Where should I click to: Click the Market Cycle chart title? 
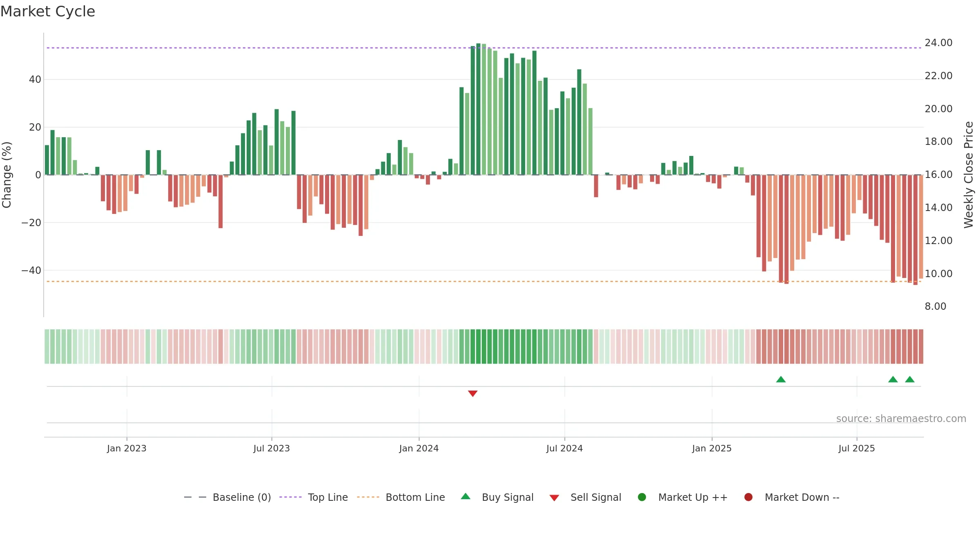point(48,11)
